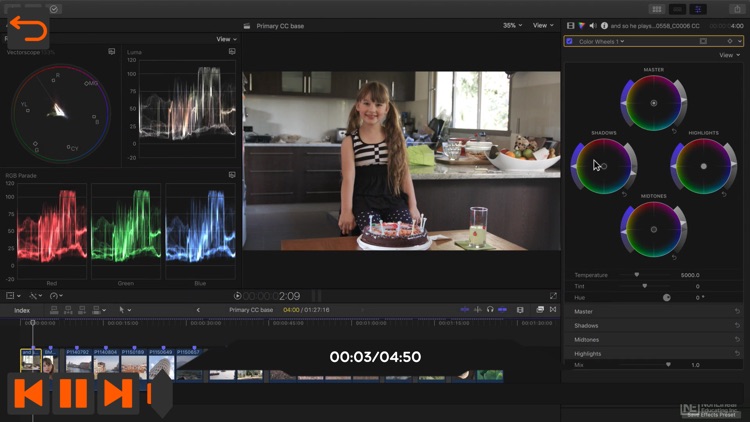The width and height of the screenshot is (750, 422).
Task: Open the enhancements magic wand dropdown
Action: tap(35, 296)
